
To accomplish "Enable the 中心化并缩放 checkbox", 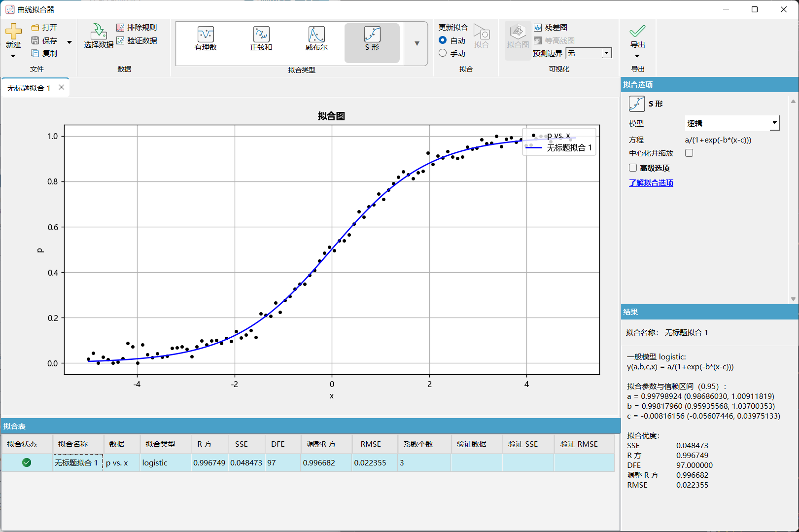I will [689, 153].
